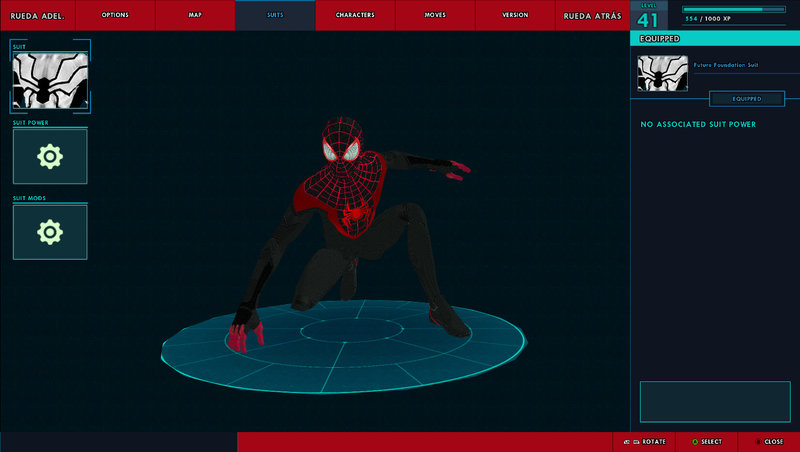Click the Equipped panel header
The height and width of the screenshot is (452, 800).
(715, 39)
